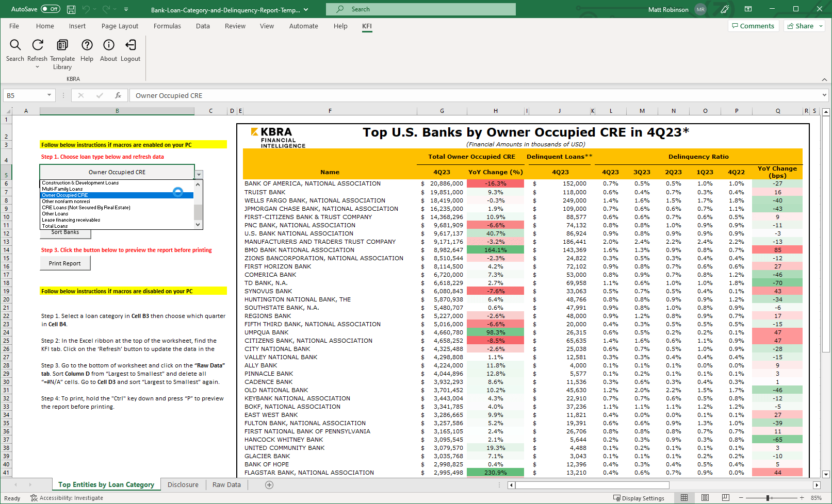Click the Refresh data icon
Viewport: 832px width, 504px height.
click(37, 45)
